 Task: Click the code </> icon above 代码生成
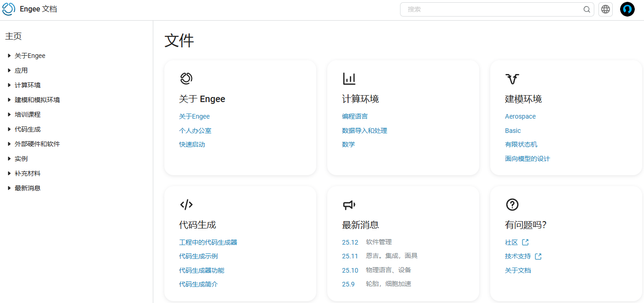186,205
